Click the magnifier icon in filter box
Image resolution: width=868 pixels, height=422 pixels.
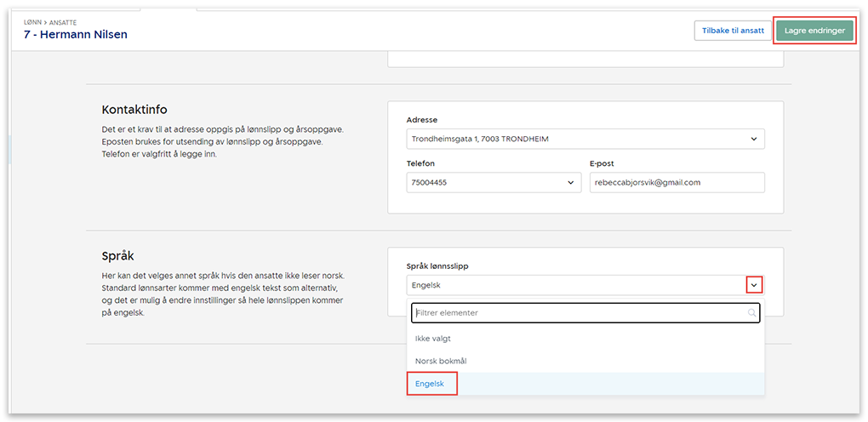751,313
